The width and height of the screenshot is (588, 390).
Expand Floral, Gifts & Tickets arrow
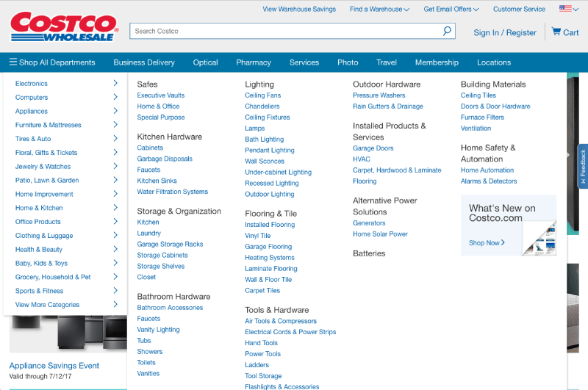click(115, 153)
